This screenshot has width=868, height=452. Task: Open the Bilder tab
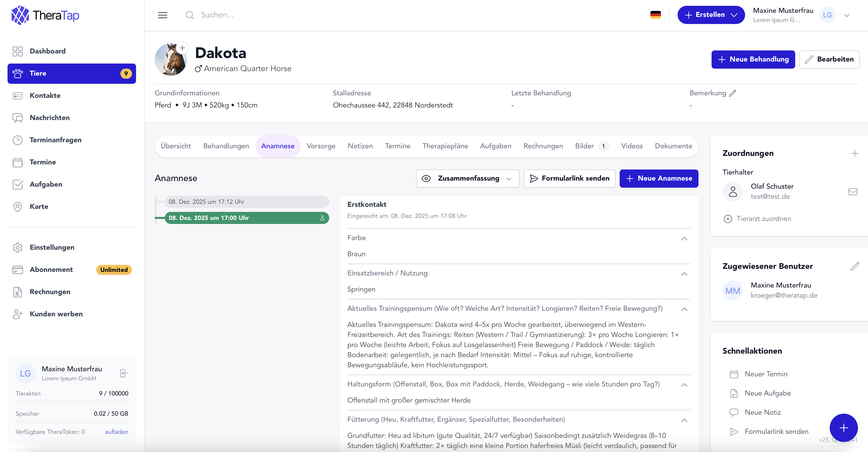584,146
